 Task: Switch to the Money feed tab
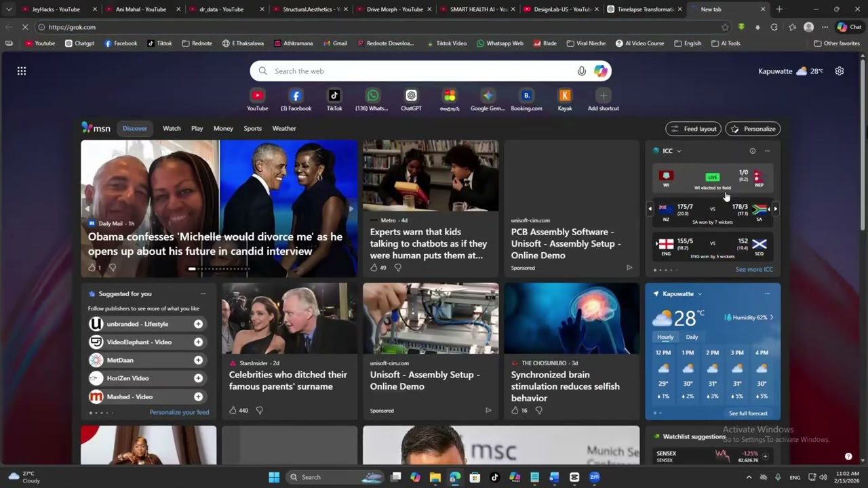pos(223,128)
